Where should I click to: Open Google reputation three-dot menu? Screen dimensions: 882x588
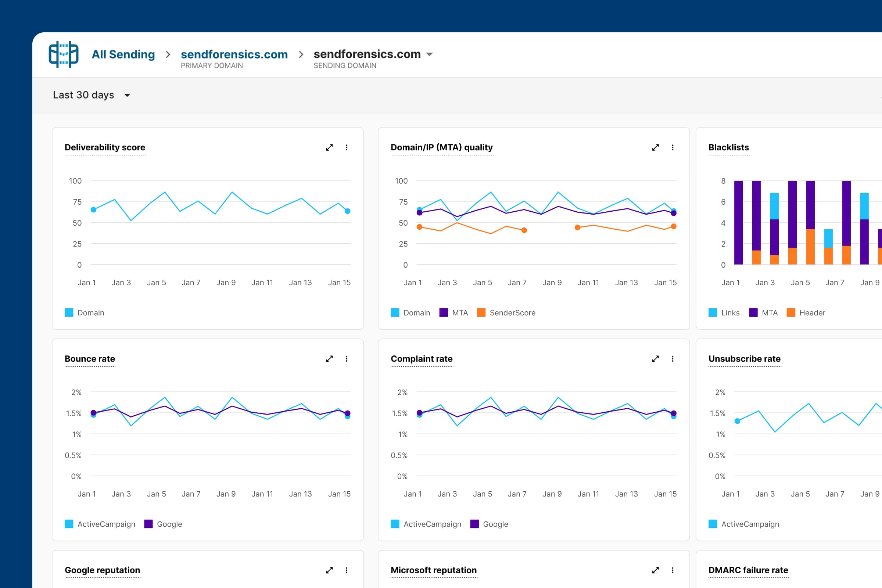347,570
